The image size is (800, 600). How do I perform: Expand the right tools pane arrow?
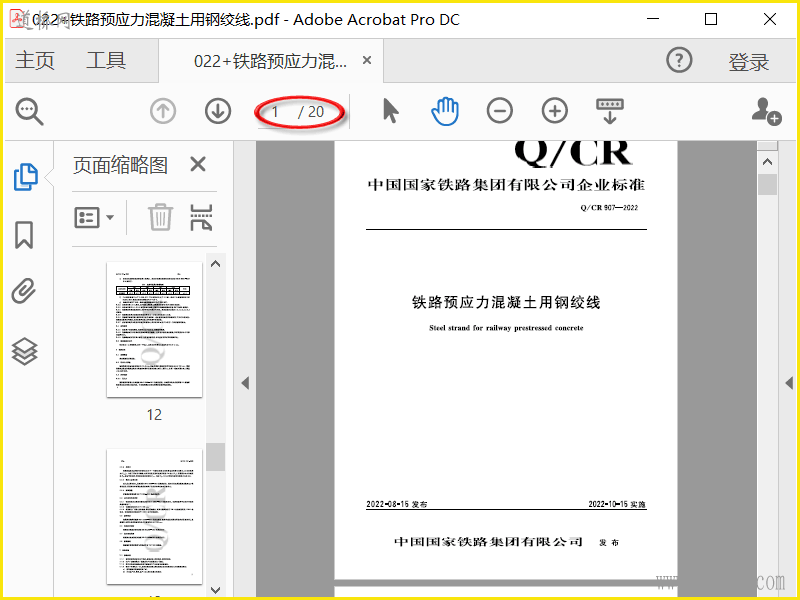coord(789,383)
